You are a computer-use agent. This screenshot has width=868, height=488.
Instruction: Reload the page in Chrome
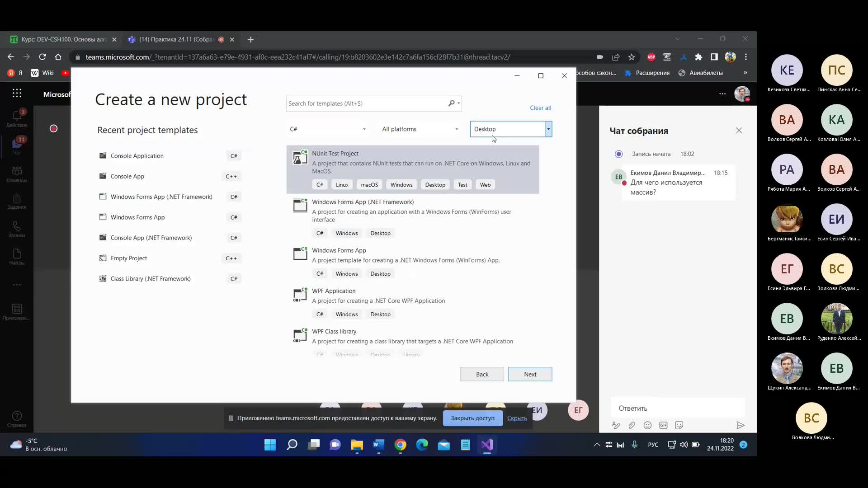[42, 57]
